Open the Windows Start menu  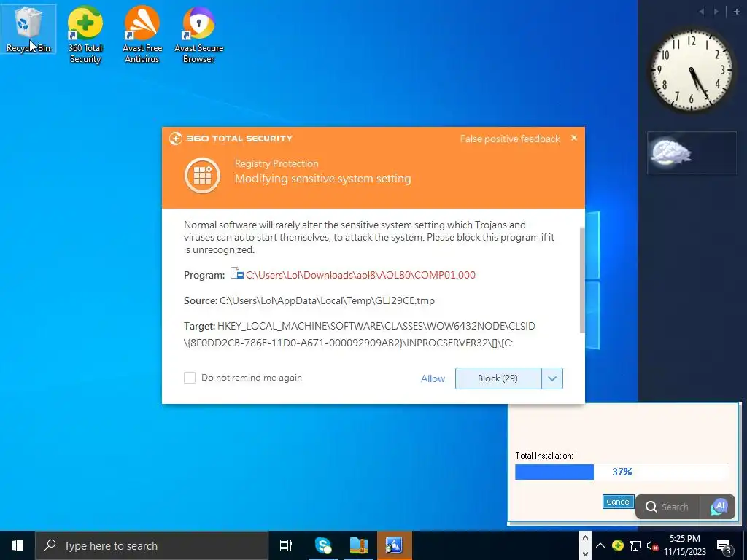pyautogui.click(x=18, y=545)
